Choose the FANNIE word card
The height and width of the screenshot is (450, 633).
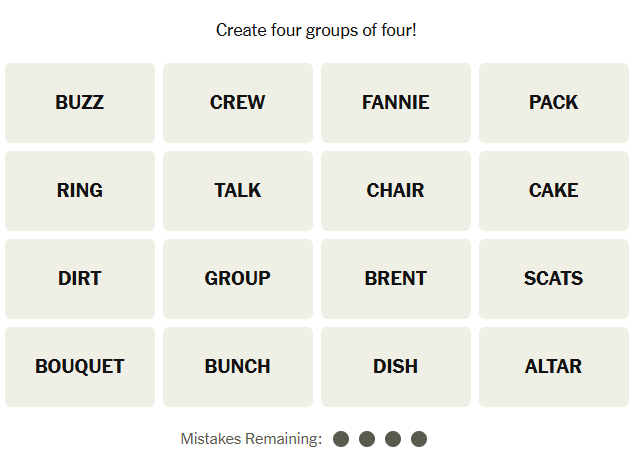[396, 103]
